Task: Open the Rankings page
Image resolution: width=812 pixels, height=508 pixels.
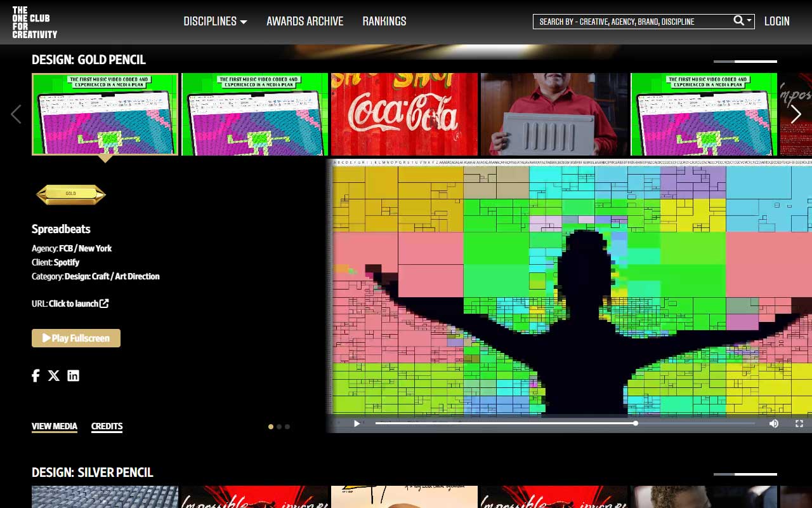Action: 384,22
